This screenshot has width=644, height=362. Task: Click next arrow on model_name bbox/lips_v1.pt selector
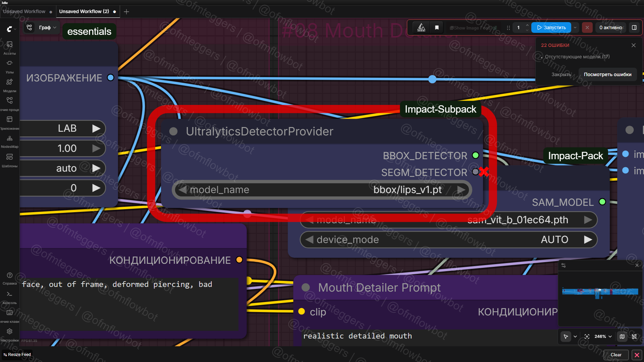pyautogui.click(x=462, y=190)
